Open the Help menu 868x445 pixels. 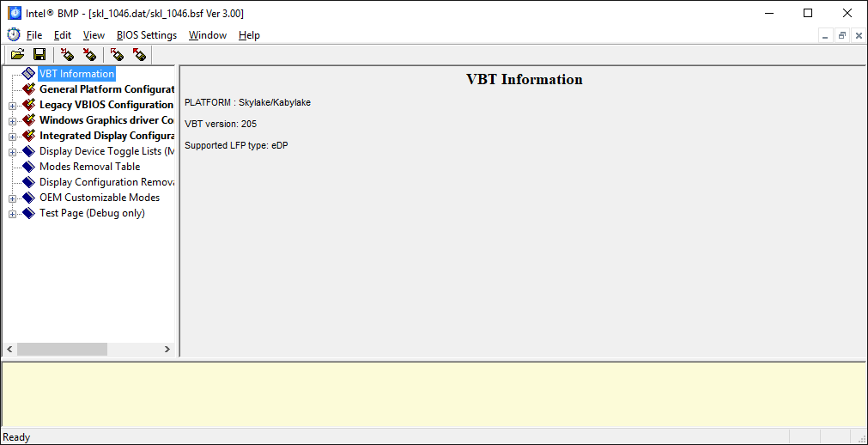[249, 35]
